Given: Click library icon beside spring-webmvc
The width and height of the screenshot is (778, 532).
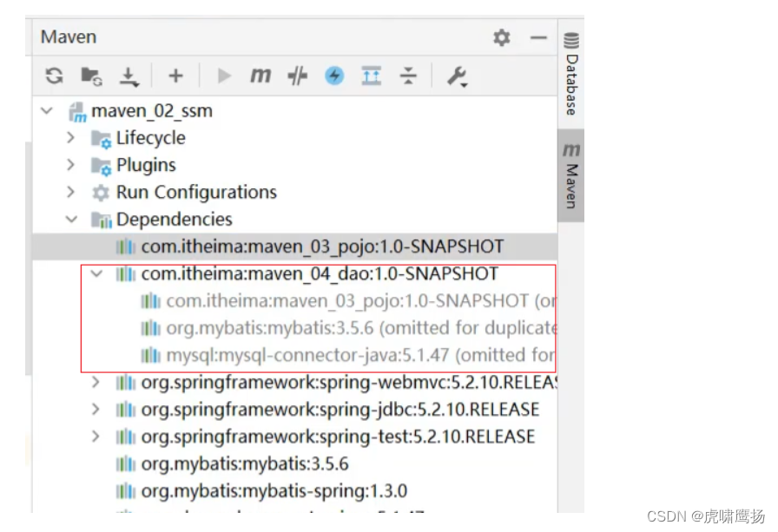Looking at the screenshot, I should pyautogui.click(x=126, y=382).
